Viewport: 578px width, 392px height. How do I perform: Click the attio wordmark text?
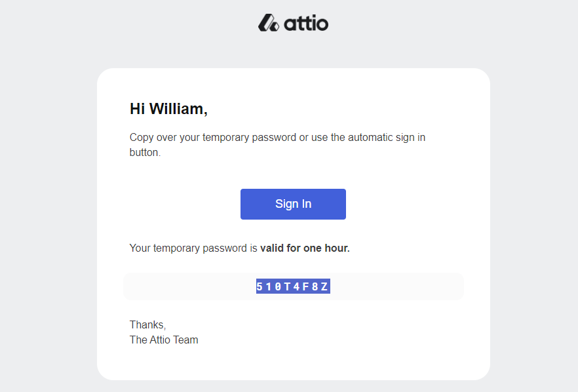(x=306, y=24)
